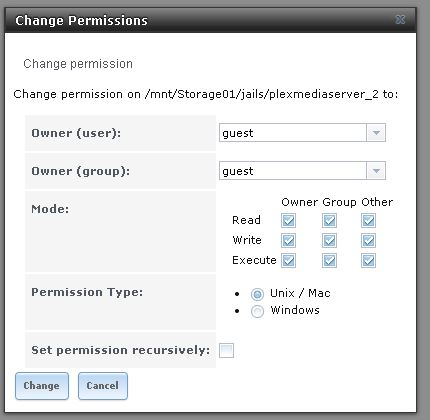Click the Change button
Viewport: 430px width, 420px height.
point(42,386)
